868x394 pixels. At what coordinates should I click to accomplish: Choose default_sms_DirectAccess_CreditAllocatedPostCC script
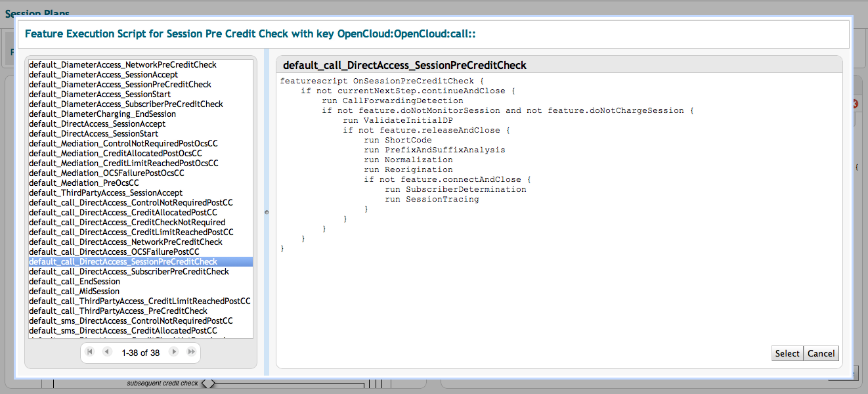[123, 331]
